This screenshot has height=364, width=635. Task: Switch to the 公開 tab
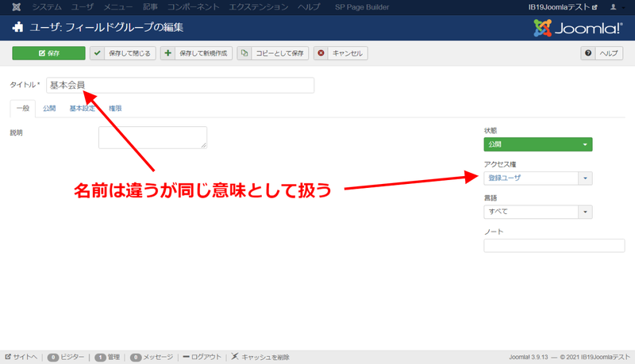tap(49, 109)
